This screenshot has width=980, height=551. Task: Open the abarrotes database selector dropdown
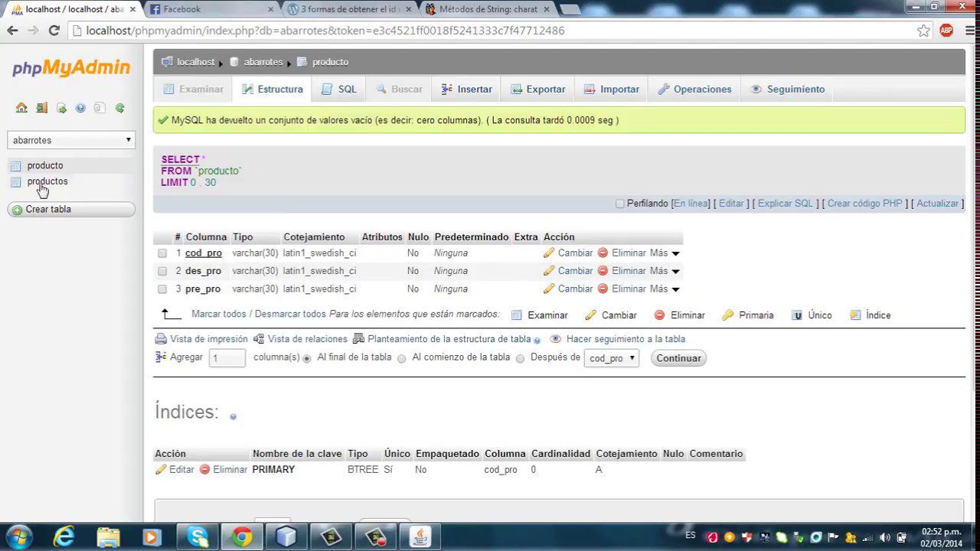click(x=70, y=139)
